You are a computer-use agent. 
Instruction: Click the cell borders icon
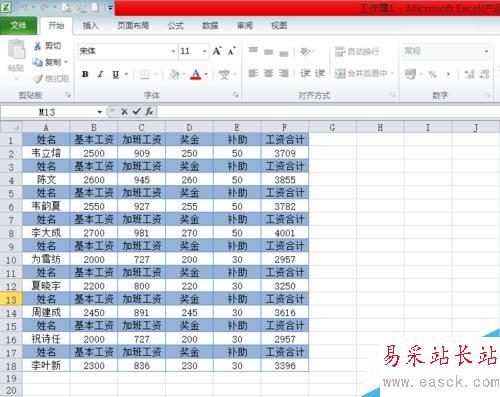click(x=145, y=74)
